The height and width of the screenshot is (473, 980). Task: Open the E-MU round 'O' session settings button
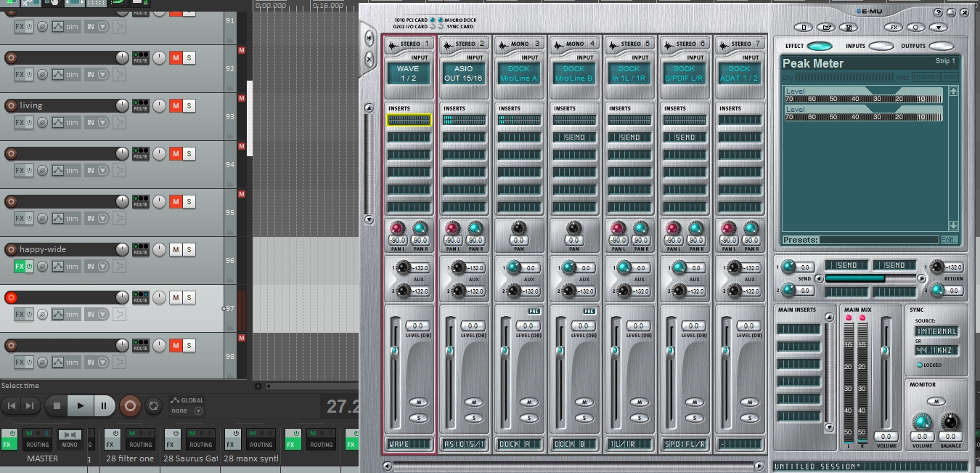916,28
